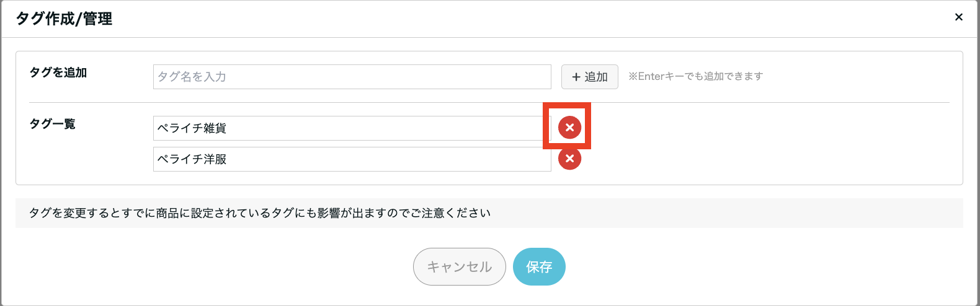Click the タグを追加 section label
The image size is (980, 306).
click(58, 72)
